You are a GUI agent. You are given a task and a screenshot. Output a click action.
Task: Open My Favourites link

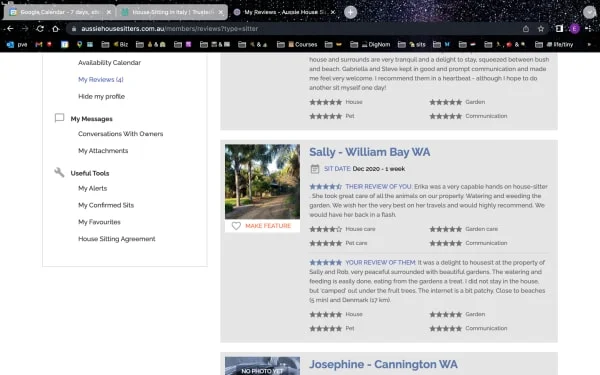coord(99,222)
